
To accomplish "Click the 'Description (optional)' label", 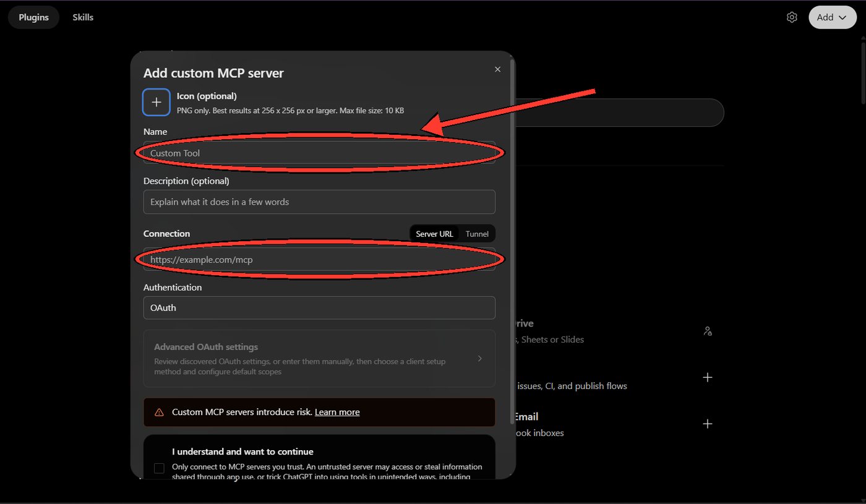I will (x=186, y=181).
